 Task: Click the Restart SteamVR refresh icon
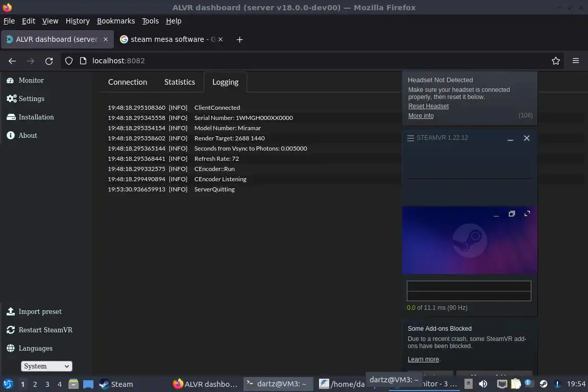click(x=11, y=330)
